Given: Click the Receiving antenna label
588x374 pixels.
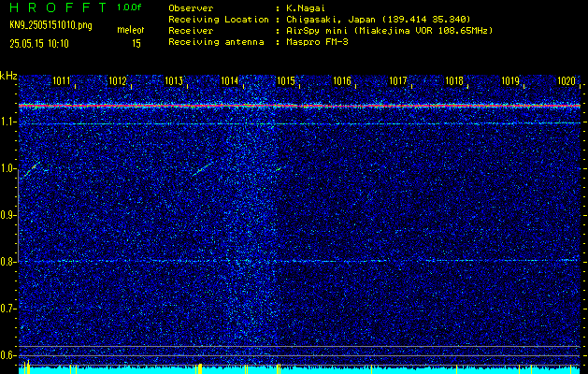Looking at the screenshot, I should [216, 42].
